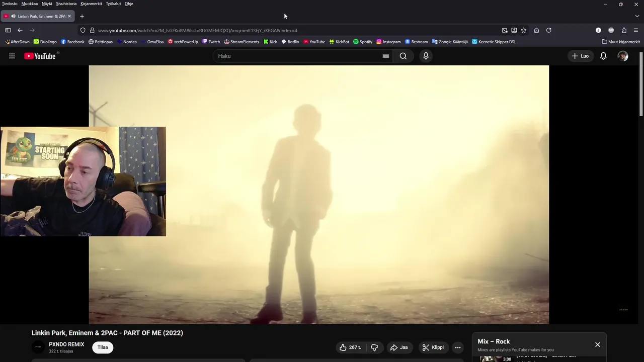Open a new browser tab

point(82,16)
